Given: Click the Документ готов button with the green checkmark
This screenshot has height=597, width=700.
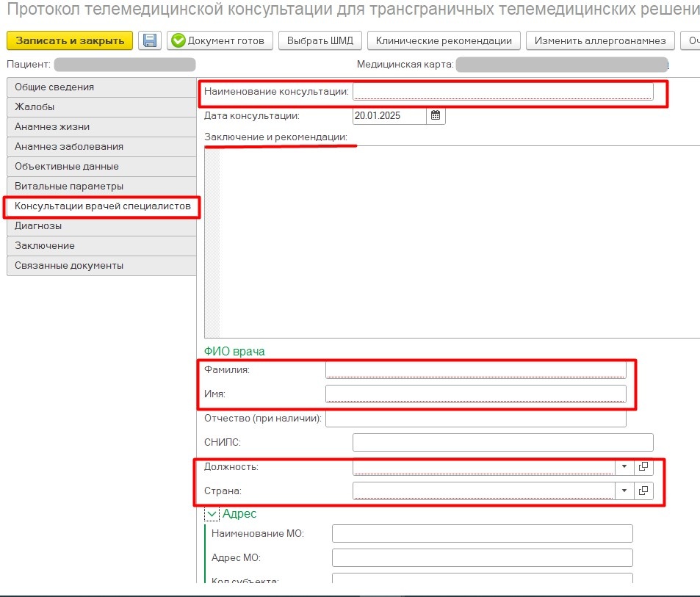Looking at the screenshot, I should pyautogui.click(x=220, y=40).
